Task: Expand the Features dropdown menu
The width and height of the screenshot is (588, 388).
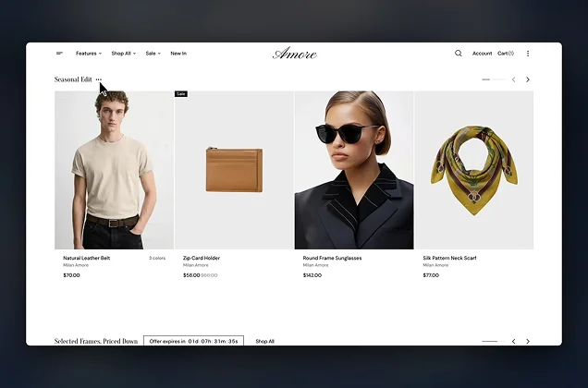Action: pos(89,54)
